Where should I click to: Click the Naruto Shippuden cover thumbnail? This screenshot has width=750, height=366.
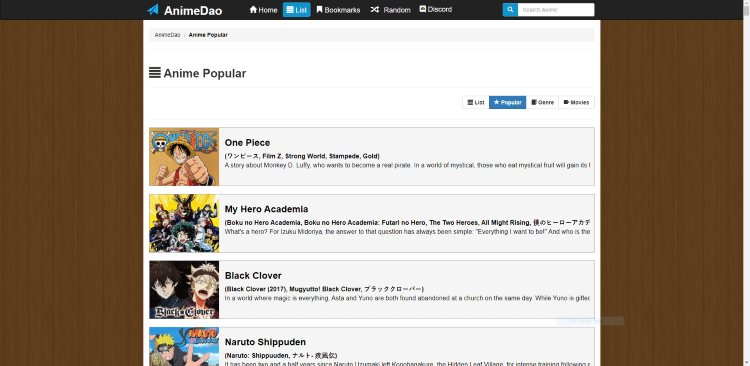pos(184,346)
